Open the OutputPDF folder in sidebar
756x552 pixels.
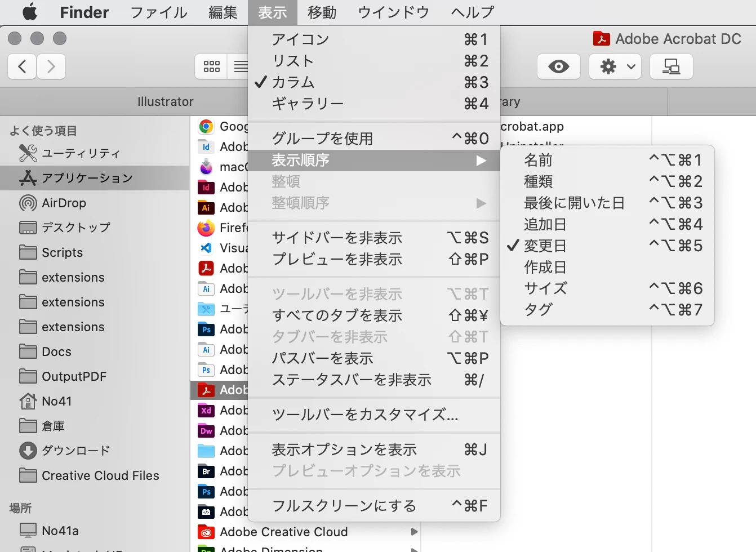click(x=95, y=376)
